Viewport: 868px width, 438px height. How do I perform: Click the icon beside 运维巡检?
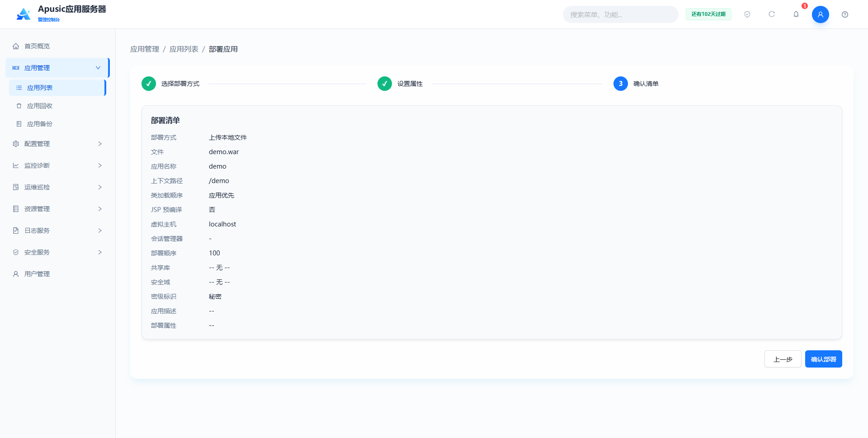[x=16, y=187]
